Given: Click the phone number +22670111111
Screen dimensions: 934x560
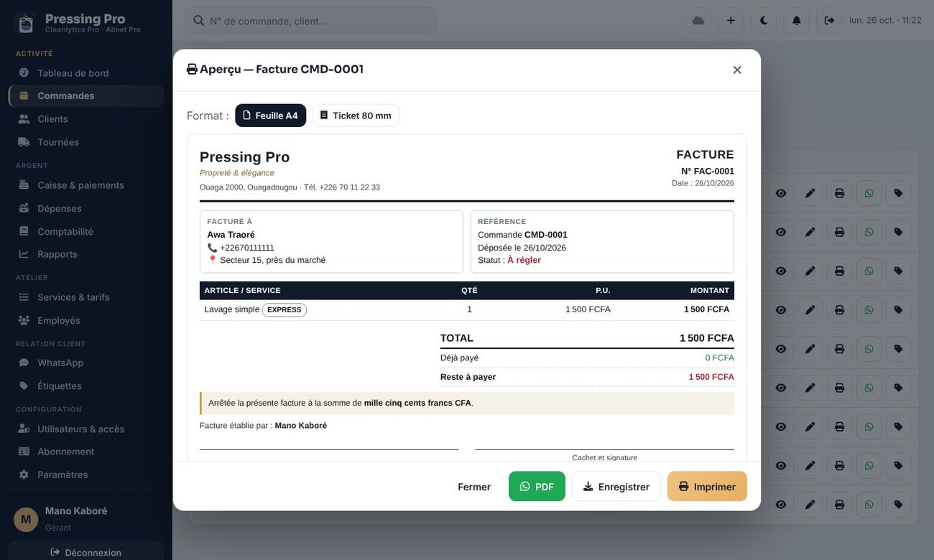Looking at the screenshot, I should click(247, 248).
